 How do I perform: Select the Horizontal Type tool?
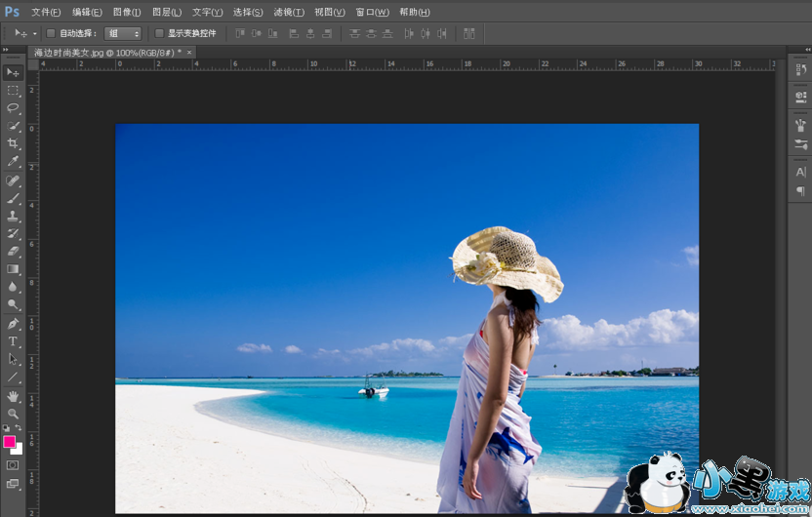13,341
